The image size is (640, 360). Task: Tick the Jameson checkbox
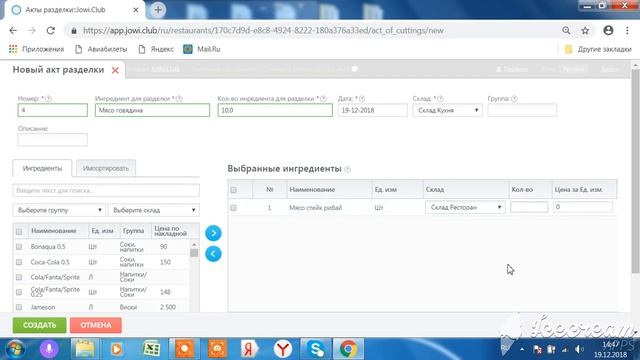pos(19,307)
